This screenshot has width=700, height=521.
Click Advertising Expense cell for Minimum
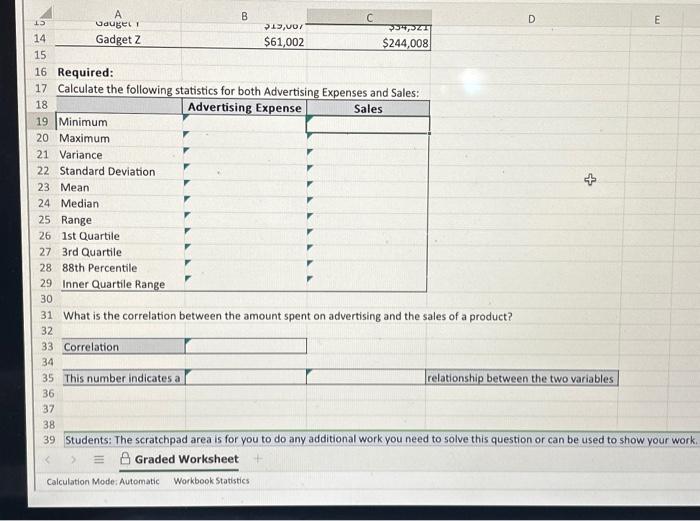coord(244,122)
